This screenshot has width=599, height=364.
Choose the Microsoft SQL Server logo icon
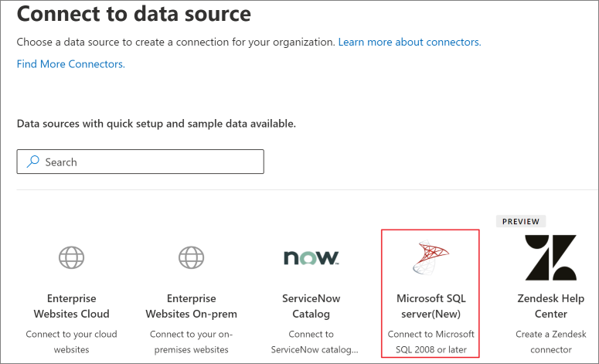431,257
